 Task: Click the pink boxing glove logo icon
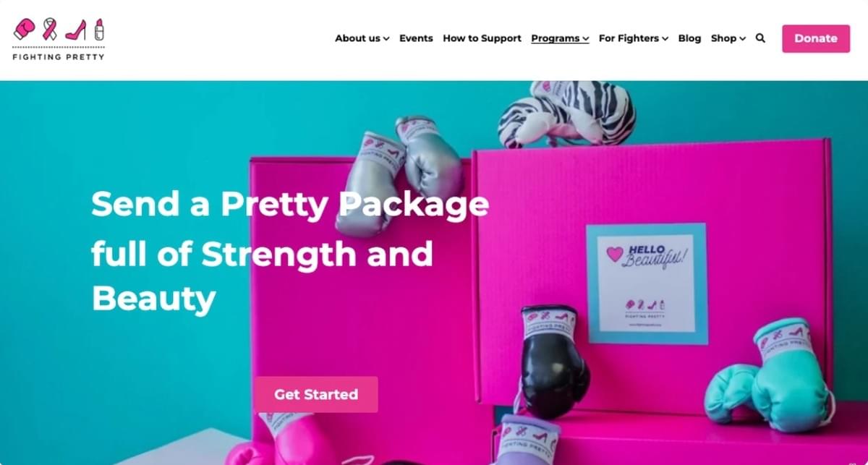[x=25, y=29]
